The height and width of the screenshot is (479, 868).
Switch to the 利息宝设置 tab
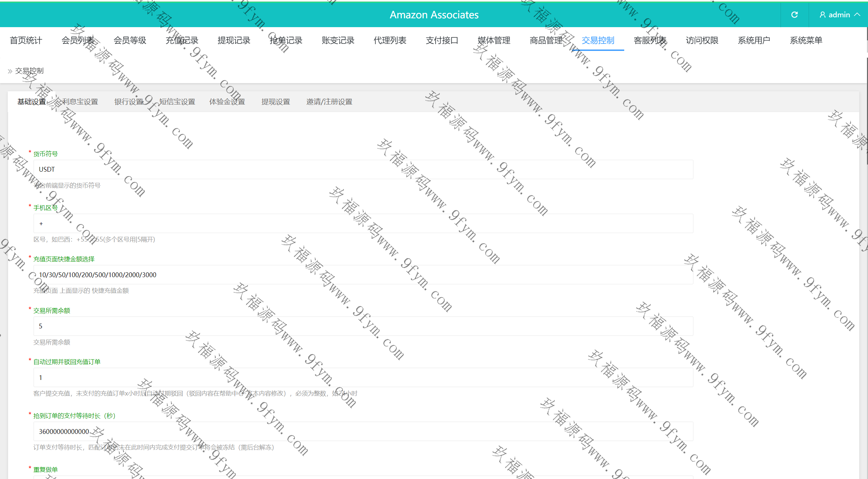(80, 102)
